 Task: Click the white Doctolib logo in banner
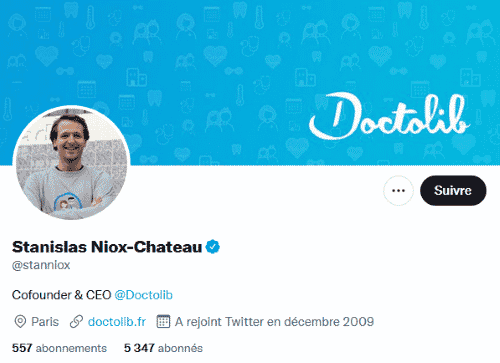pyautogui.click(x=389, y=116)
